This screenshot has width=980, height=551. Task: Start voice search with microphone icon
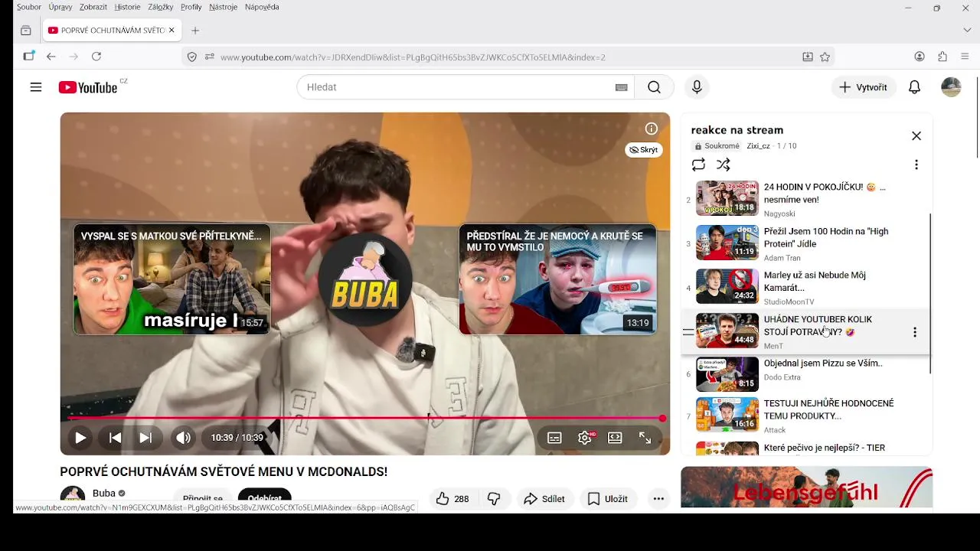point(697,87)
